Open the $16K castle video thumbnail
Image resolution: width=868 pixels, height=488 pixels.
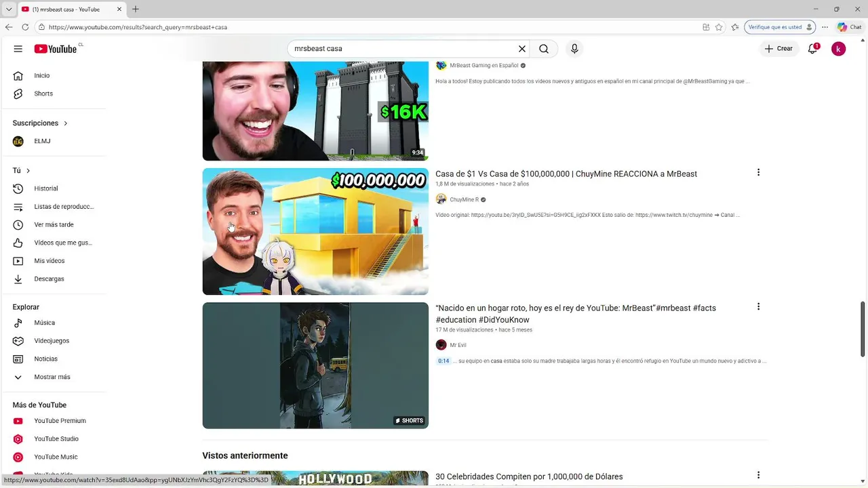point(315,111)
